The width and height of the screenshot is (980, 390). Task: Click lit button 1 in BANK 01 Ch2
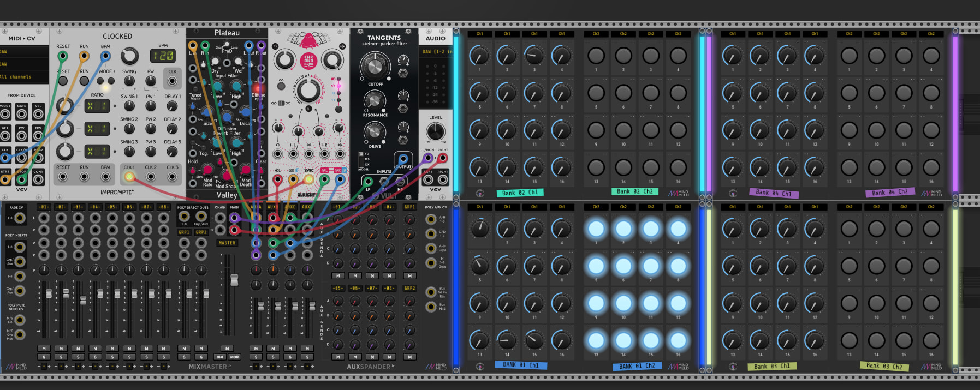click(x=596, y=229)
